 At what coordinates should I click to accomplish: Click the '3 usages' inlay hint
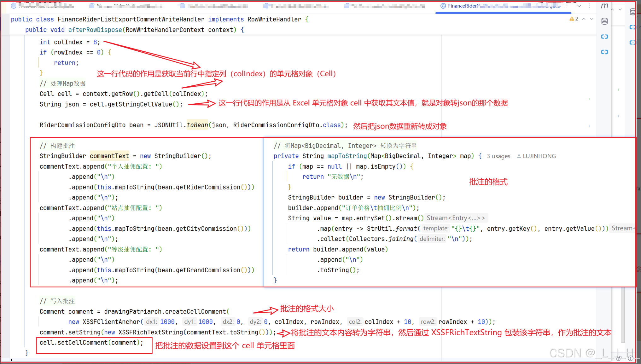498,156
